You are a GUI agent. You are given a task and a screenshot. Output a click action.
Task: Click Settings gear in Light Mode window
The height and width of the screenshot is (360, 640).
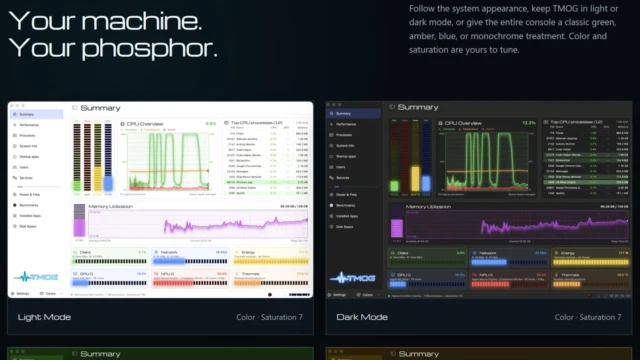click(13, 293)
